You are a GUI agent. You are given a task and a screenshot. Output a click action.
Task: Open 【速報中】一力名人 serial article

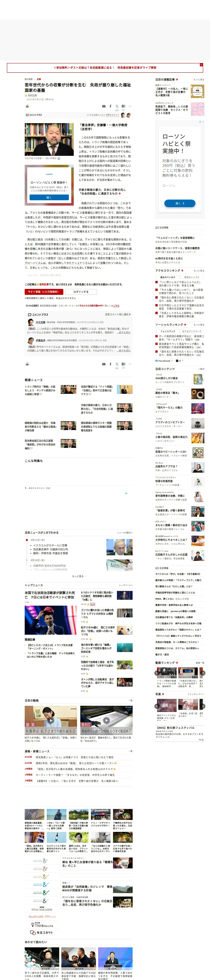(x=172, y=92)
